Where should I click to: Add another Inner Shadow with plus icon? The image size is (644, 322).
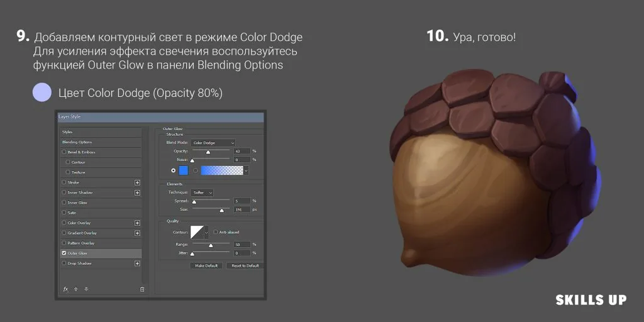coord(138,192)
